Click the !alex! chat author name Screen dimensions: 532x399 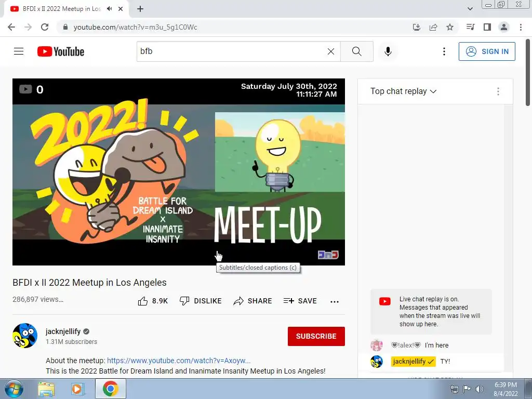point(406,345)
